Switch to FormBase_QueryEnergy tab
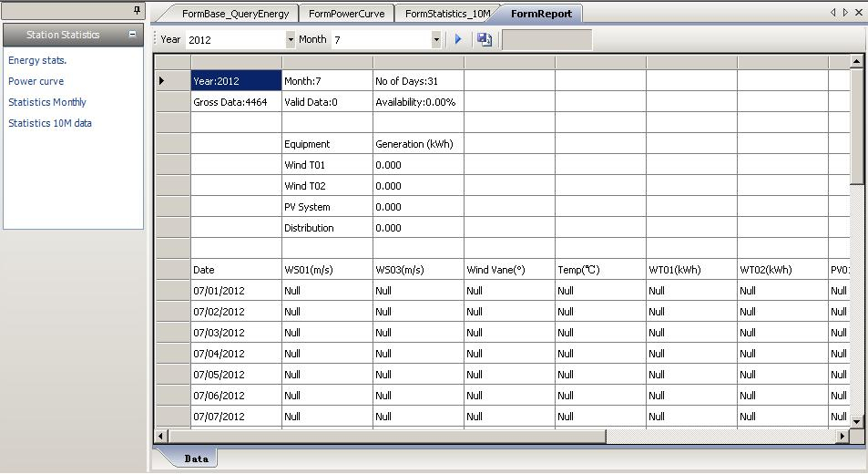868x474 pixels. click(x=235, y=14)
